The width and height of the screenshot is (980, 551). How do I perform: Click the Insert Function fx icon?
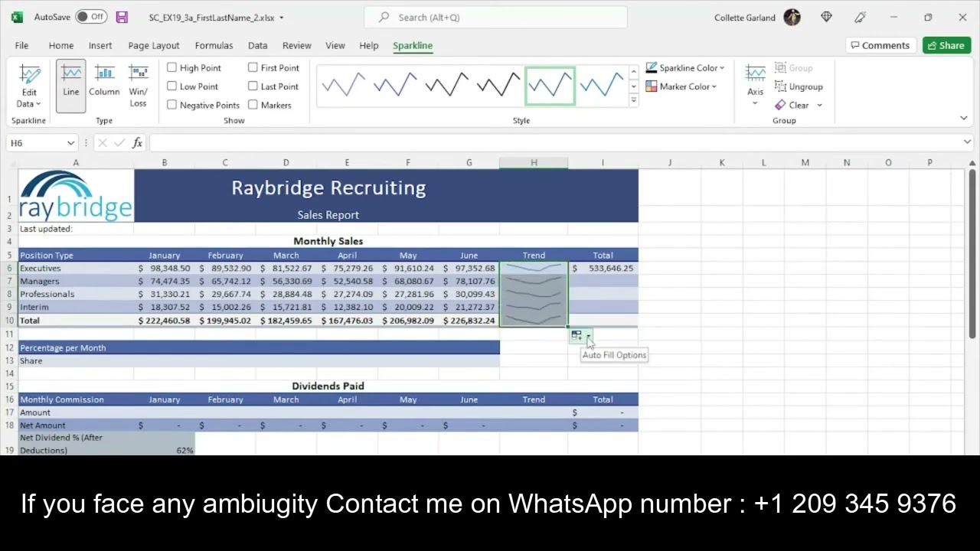coord(137,143)
